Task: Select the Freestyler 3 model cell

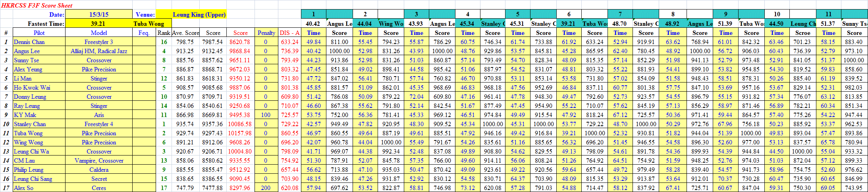Action: (98, 42)
